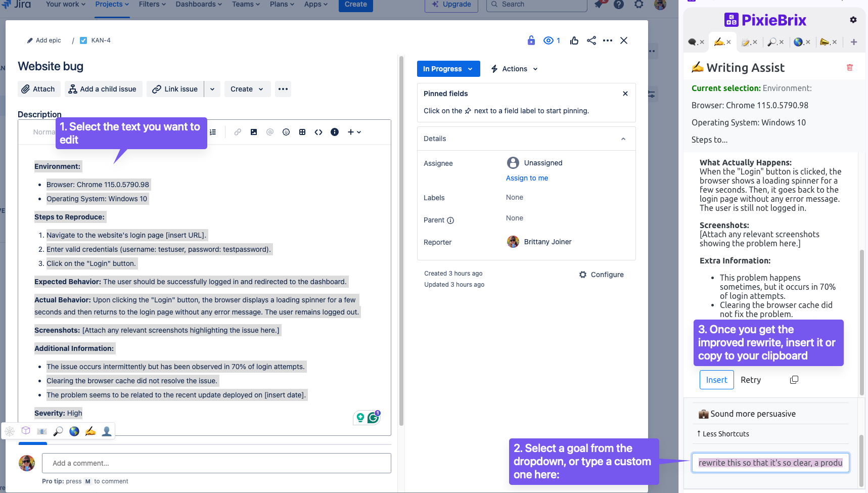Add an info panel in the description editor
The width and height of the screenshot is (868, 493).
tap(335, 132)
